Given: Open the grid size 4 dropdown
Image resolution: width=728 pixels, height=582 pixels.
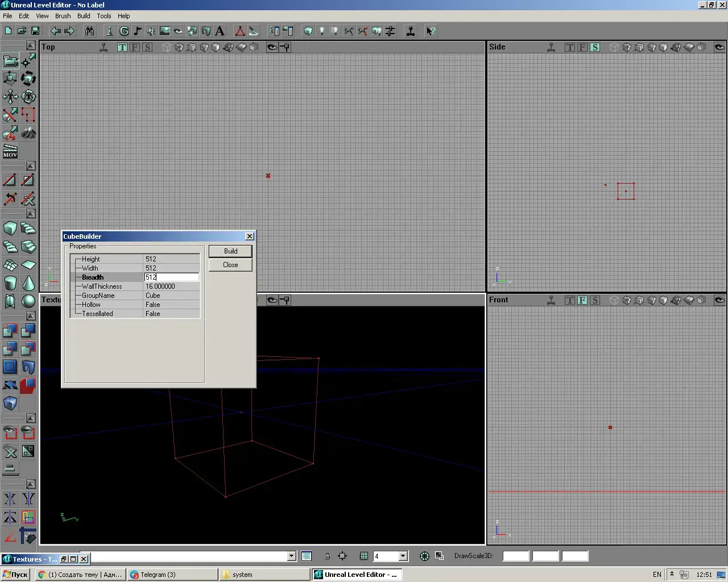Looking at the screenshot, I should (403, 556).
